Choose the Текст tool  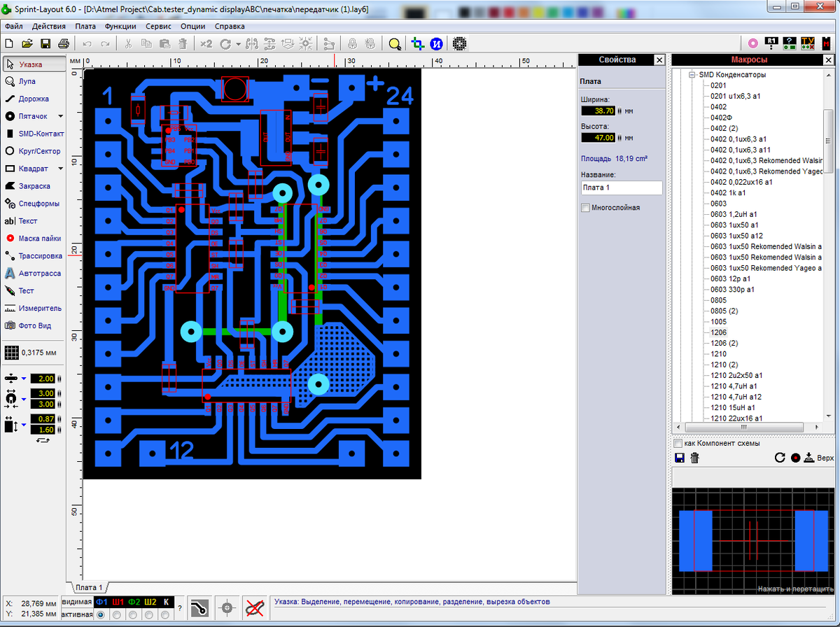point(27,220)
